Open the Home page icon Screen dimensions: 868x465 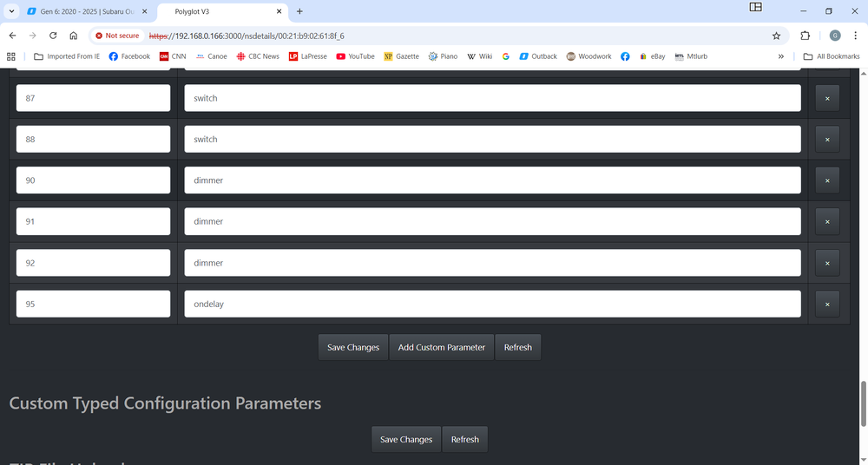click(74, 36)
